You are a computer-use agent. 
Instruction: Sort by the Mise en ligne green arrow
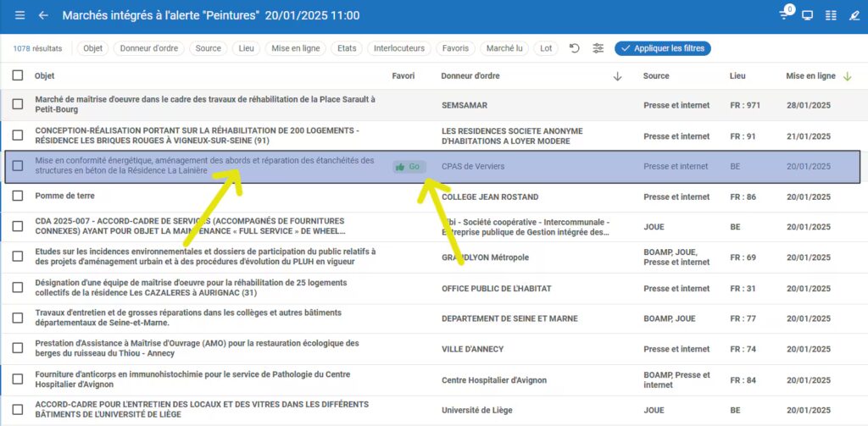pyautogui.click(x=847, y=76)
